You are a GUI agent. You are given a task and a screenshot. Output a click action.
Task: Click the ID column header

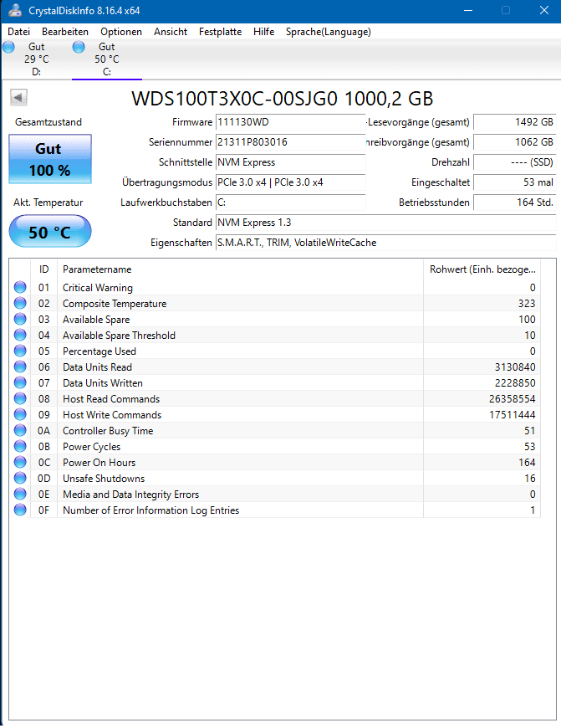coord(43,269)
